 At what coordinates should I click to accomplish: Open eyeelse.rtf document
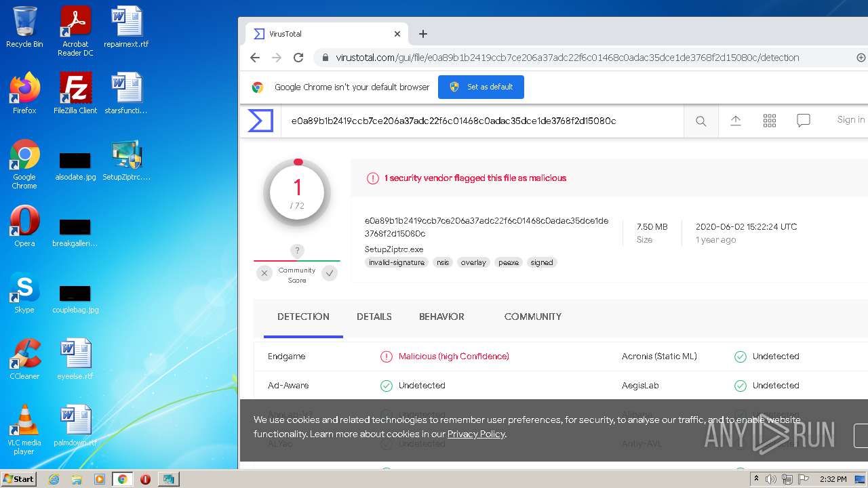[x=75, y=359]
